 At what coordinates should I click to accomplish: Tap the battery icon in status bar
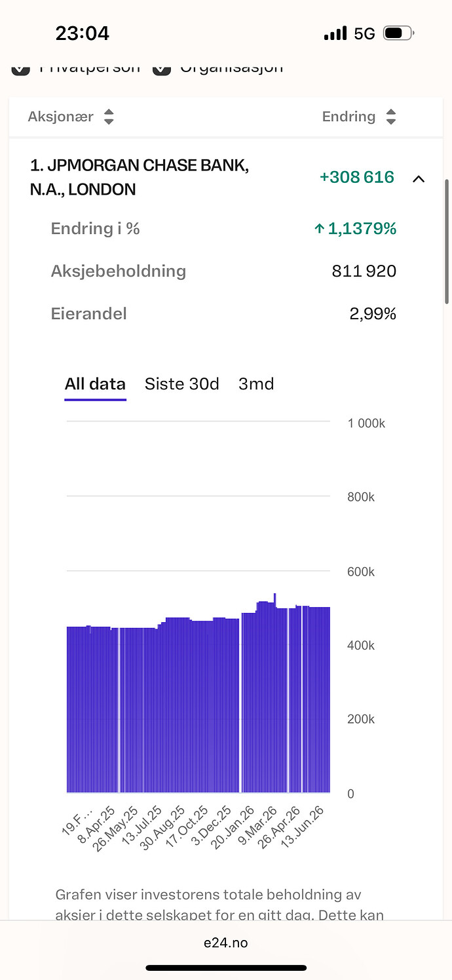(x=399, y=33)
